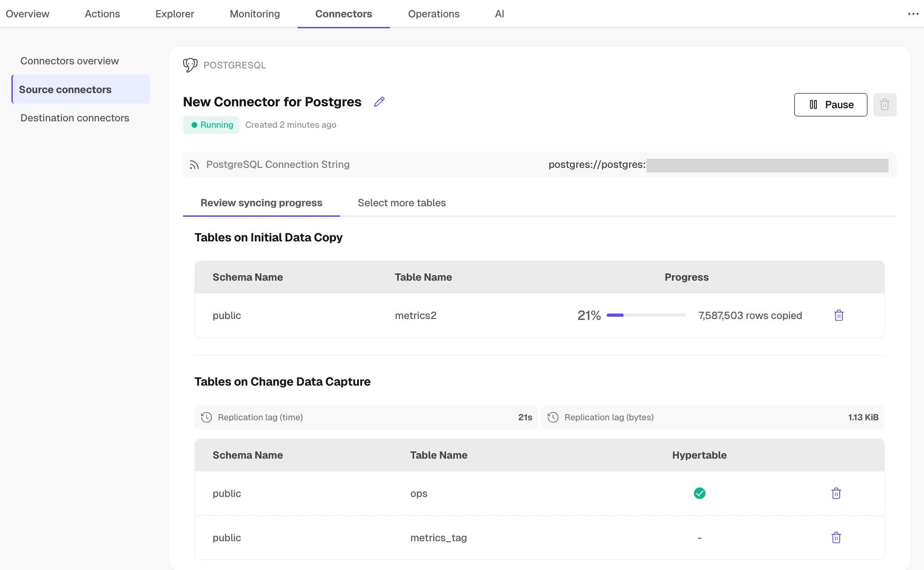This screenshot has width=924, height=570.
Task: Switch to the Explorer tab
Action: 175,14
